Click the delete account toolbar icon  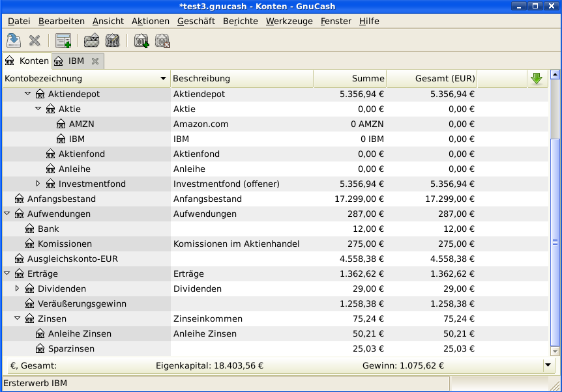(162, 41)
